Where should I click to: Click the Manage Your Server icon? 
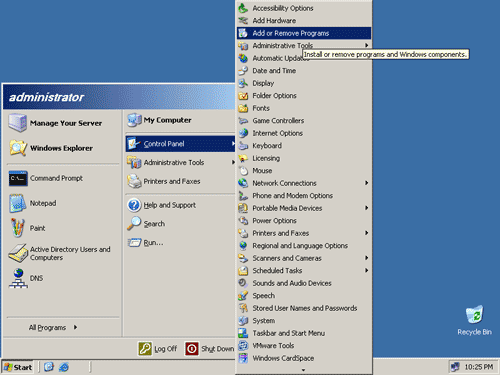[18, 123]
